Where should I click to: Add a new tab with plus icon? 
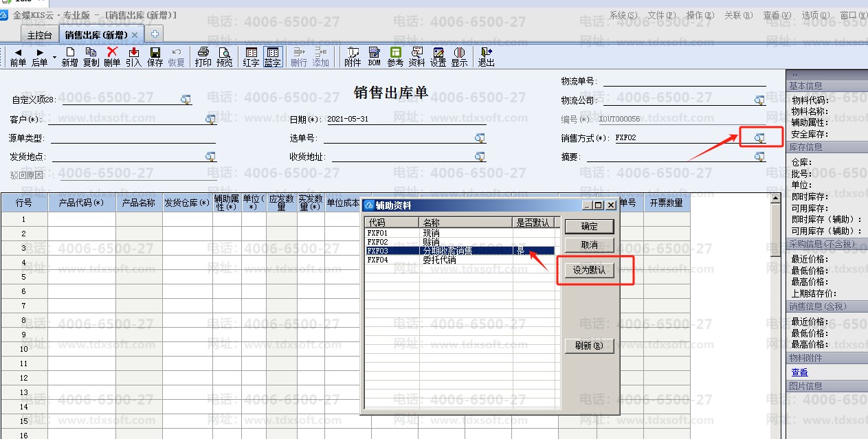coord(155,34)
